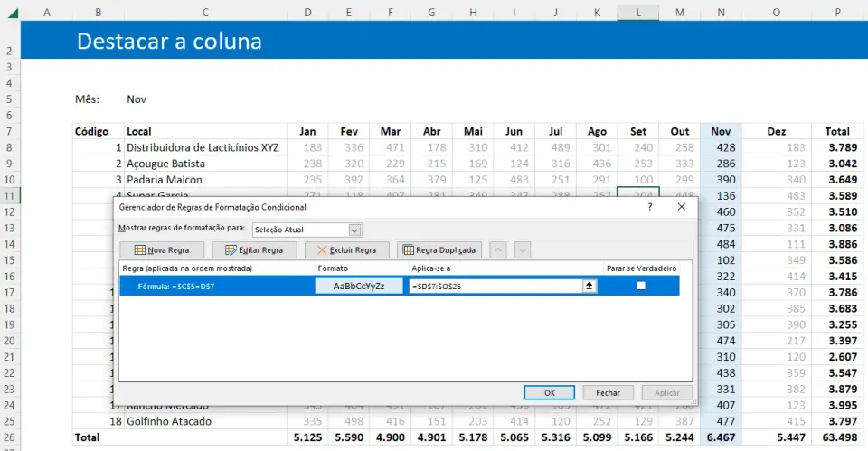Image resolution: width=868 pixels, height=451 pixels.
Task: Click the Excluir Regra button
Action: [x=346, y=250]
